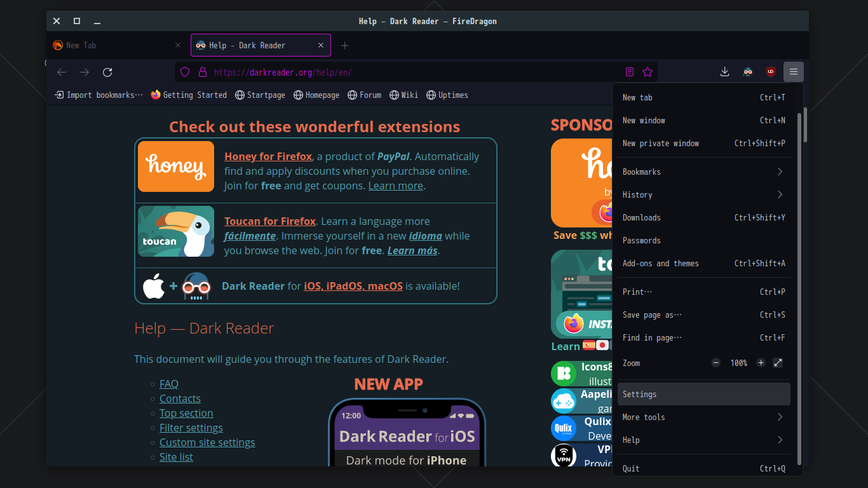Image resolution: width=868 pixels, height=488 pixels.
Task: Jump to Site list link
Action: [x=176, y=457]
